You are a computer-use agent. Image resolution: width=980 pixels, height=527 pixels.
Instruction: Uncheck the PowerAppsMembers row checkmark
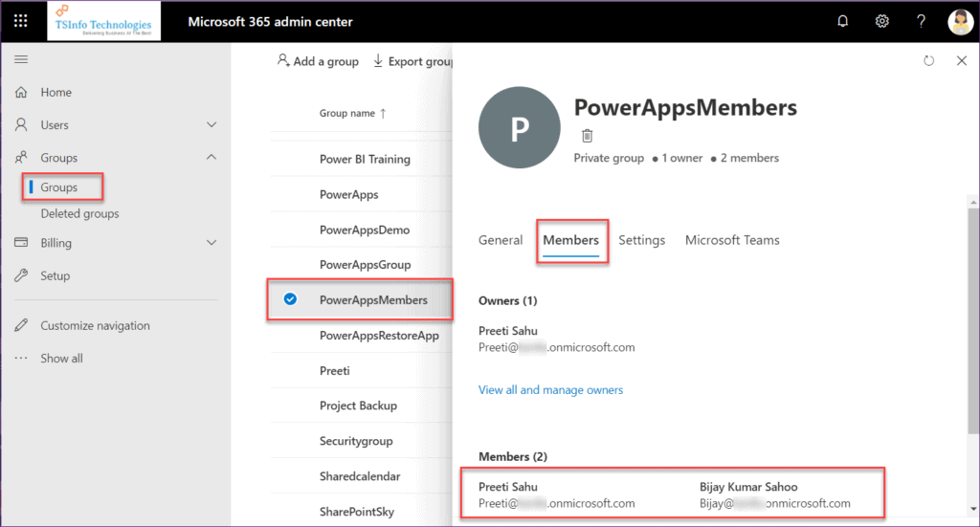290,299
